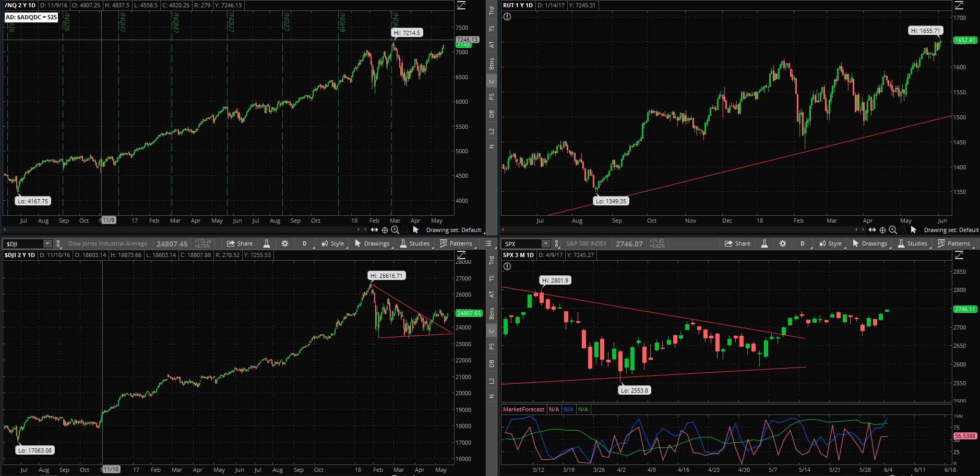Image resolution: width=980 pixels, height=476 pixels.
Task: Toggle price-axis scale icon atop RUT chart
Action: [x=959, y=6]
